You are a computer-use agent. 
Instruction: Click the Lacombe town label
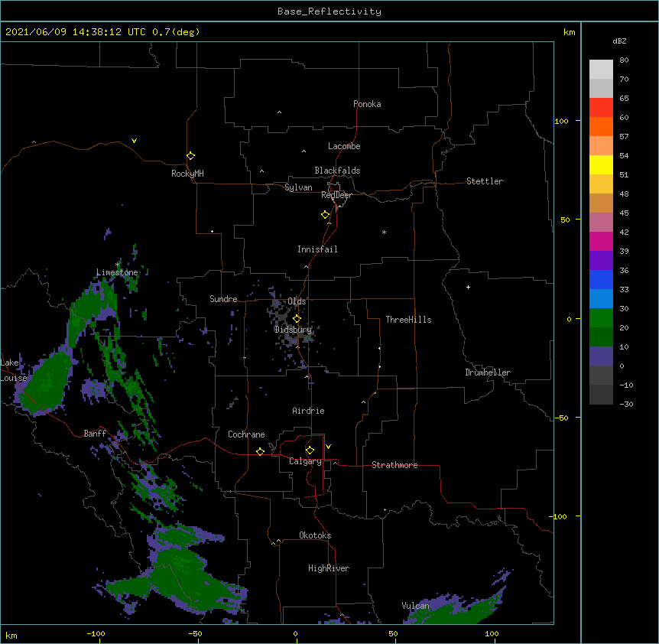click(x=344, y=146)
